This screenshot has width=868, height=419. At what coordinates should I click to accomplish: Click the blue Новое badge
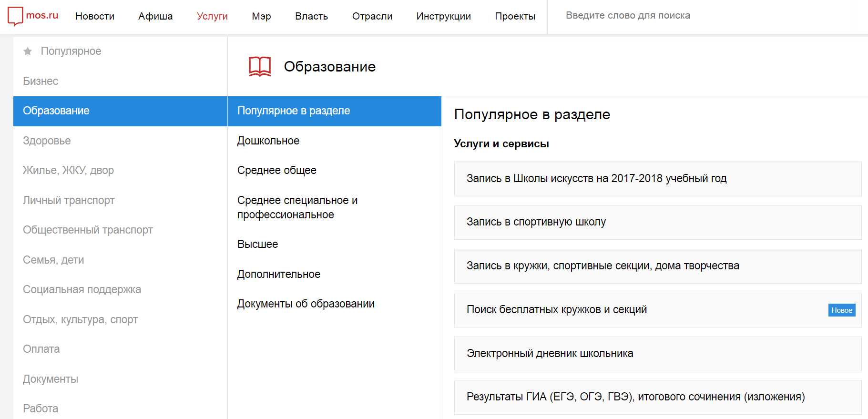coord(842,310)
